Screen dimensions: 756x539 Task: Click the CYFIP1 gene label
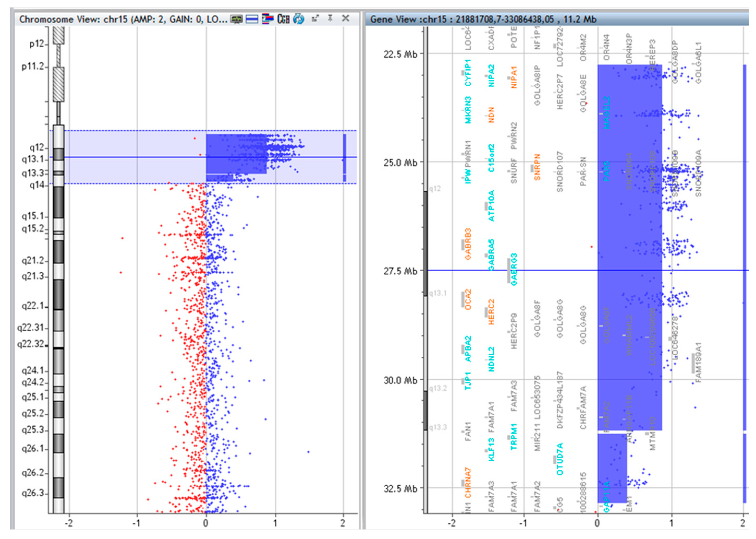pos(468,73)
